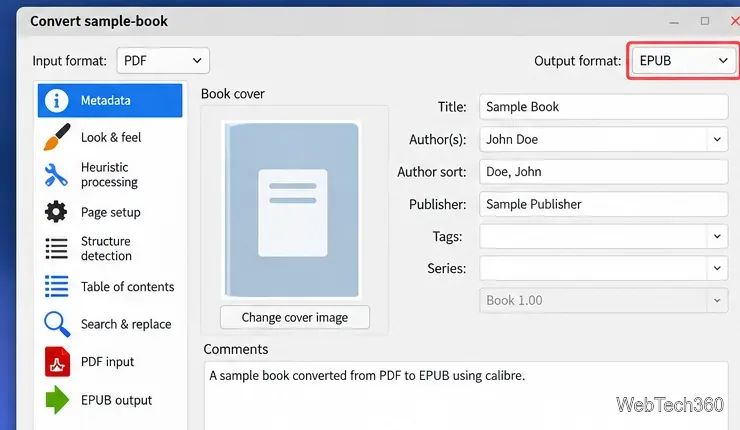Click the Look & feel paintbrush icon
740x430 pixels.
57,137
